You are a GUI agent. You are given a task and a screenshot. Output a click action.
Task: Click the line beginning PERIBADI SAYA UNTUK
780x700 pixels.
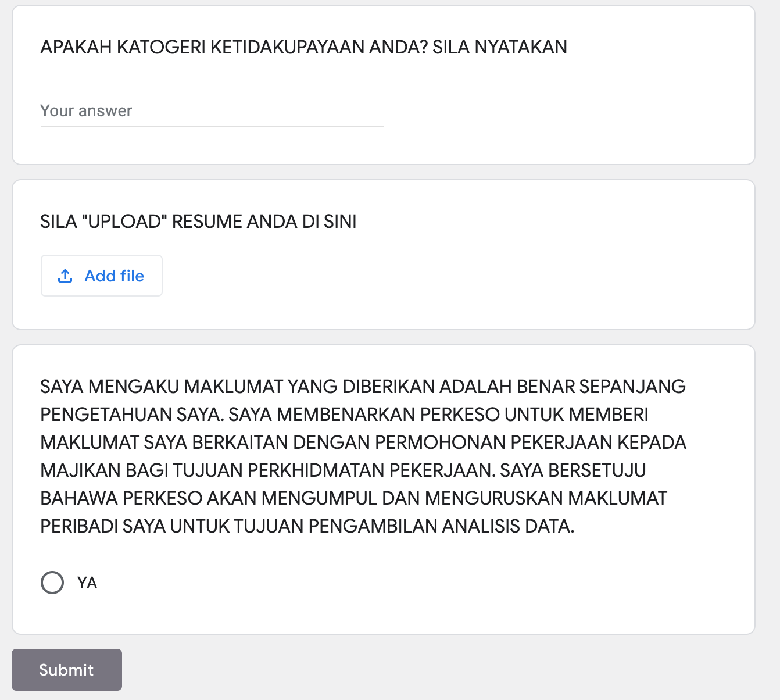[307, 526]
